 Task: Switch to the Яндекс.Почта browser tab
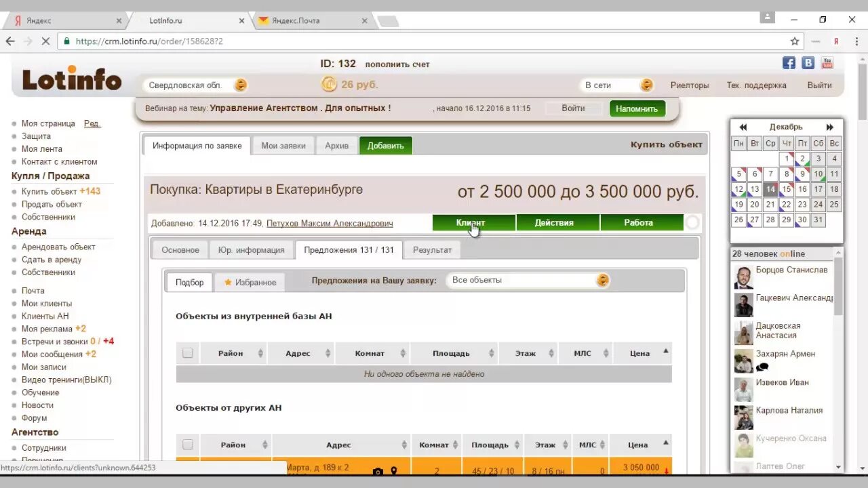click(312, 20)
